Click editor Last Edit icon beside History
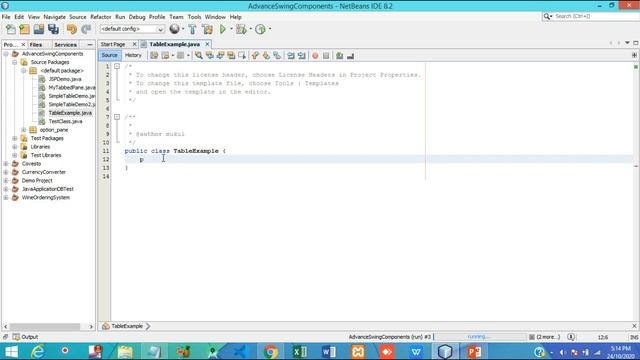 154,56
